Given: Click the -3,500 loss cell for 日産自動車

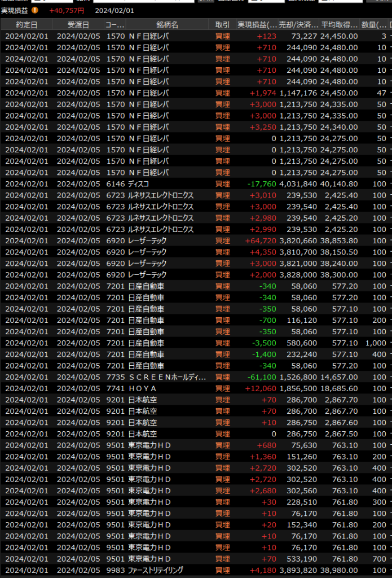Looking at the screenshot, I should click(263, 343).
